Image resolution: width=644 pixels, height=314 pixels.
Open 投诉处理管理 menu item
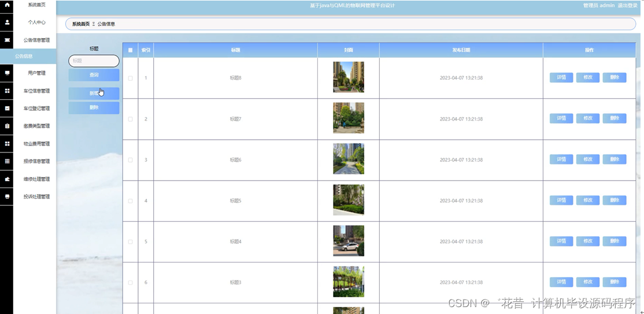pyautogui.click(x=36, y=196)
